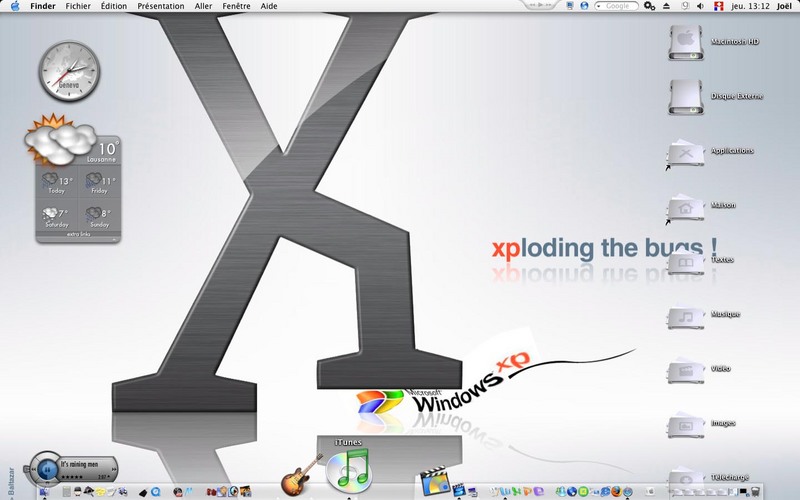
Task: Open the Apple menu
Action: point(15,6)
